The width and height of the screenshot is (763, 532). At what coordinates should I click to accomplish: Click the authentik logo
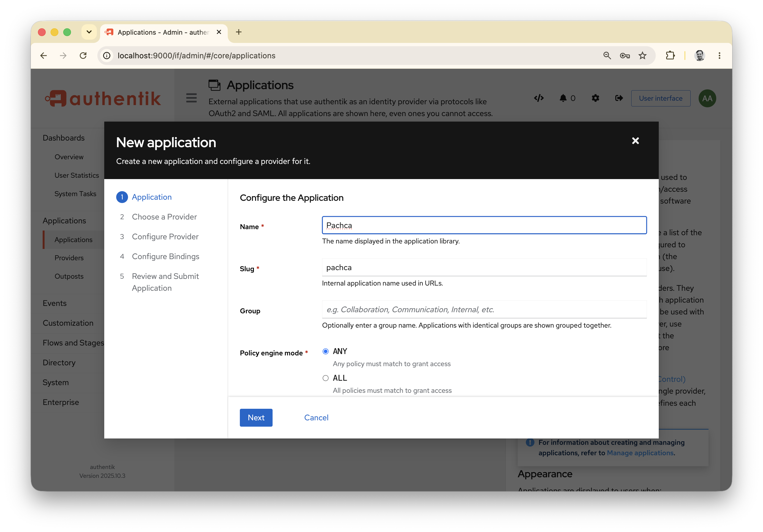103,98
